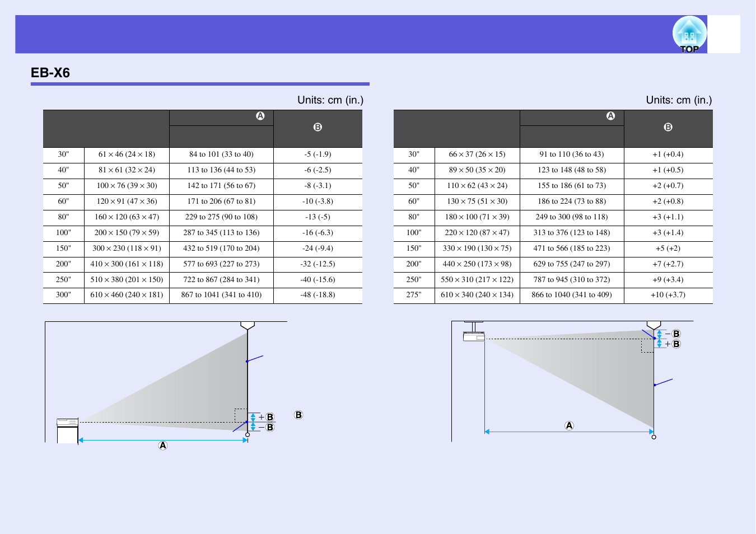Select the cell 440 × 250 (173 × 98)
Image resolution: width=756 pixels, height=534 pixels.
(477, 264)
